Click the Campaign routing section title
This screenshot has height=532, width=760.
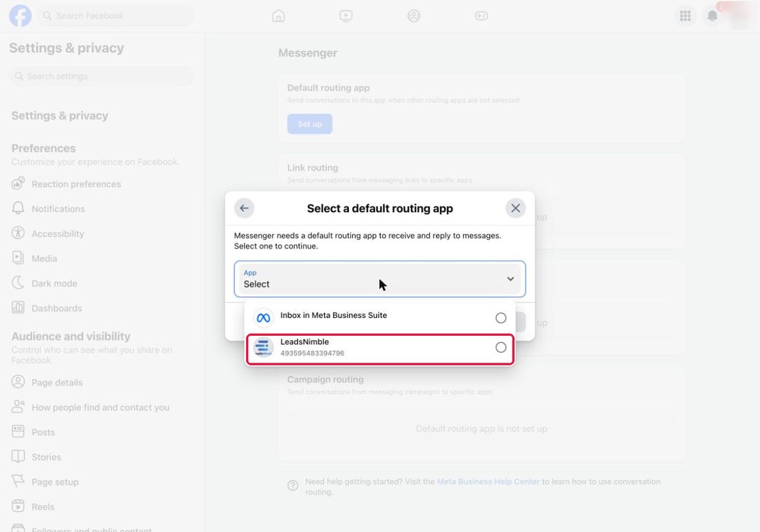[x=325, y=379]
